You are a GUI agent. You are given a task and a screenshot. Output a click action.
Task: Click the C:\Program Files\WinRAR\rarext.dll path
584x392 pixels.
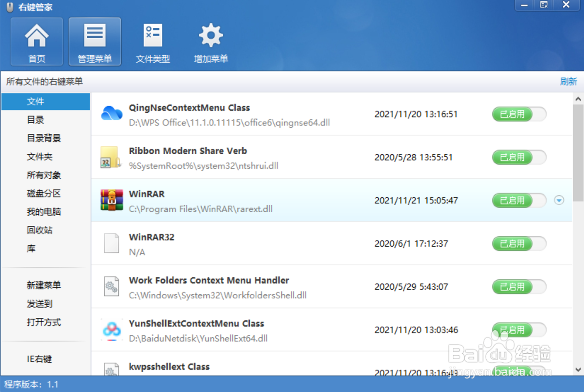(201, 209)
